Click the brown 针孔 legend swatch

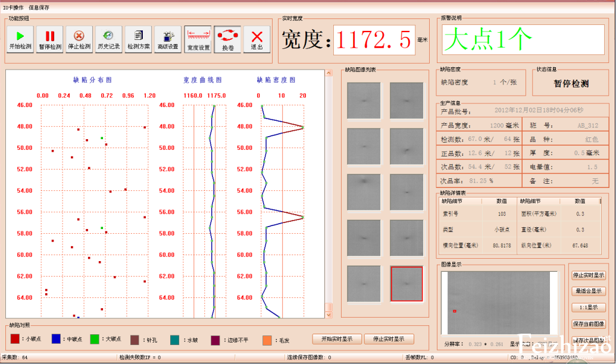(x=135, y=340)
